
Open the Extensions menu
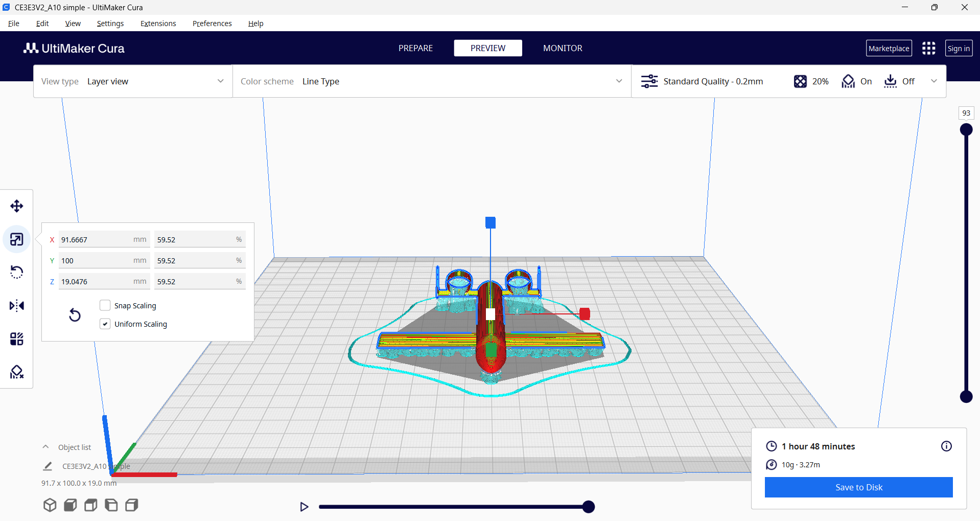tap(158, 24)
